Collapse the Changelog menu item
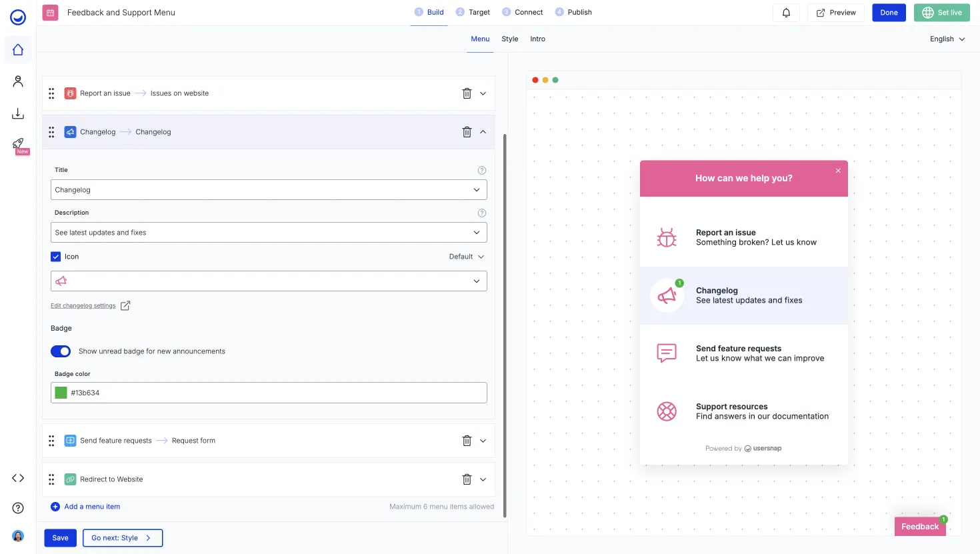 (x=483, y=131)
